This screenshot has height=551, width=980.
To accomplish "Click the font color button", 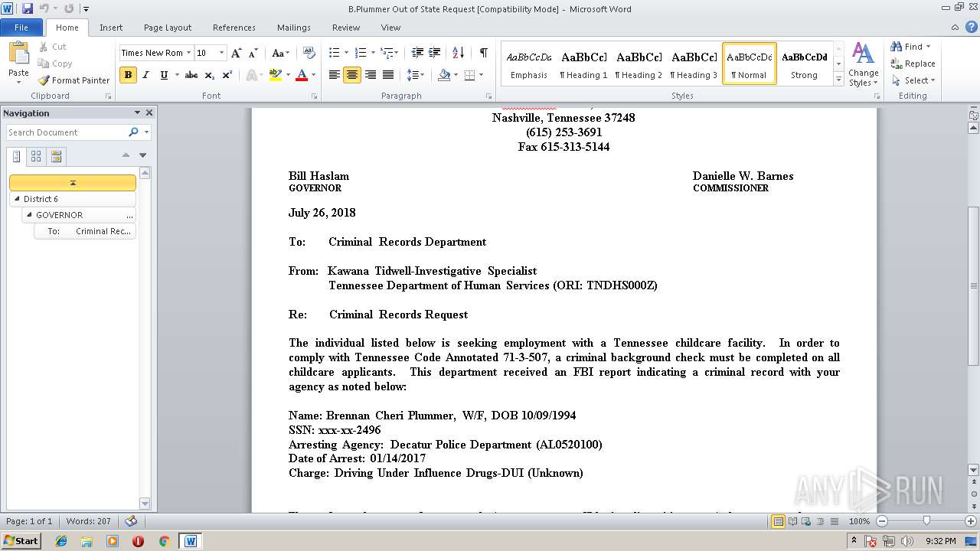I will coord(301,75).
